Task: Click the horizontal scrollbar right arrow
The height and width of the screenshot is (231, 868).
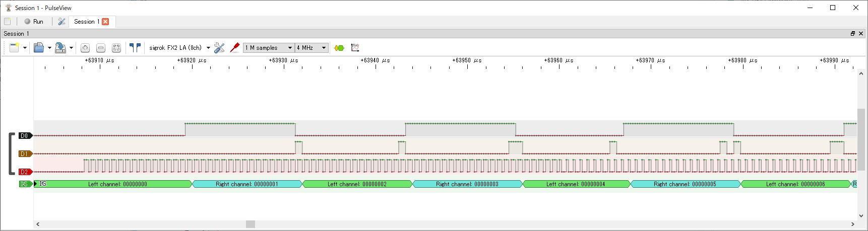Action: point(853,224)
